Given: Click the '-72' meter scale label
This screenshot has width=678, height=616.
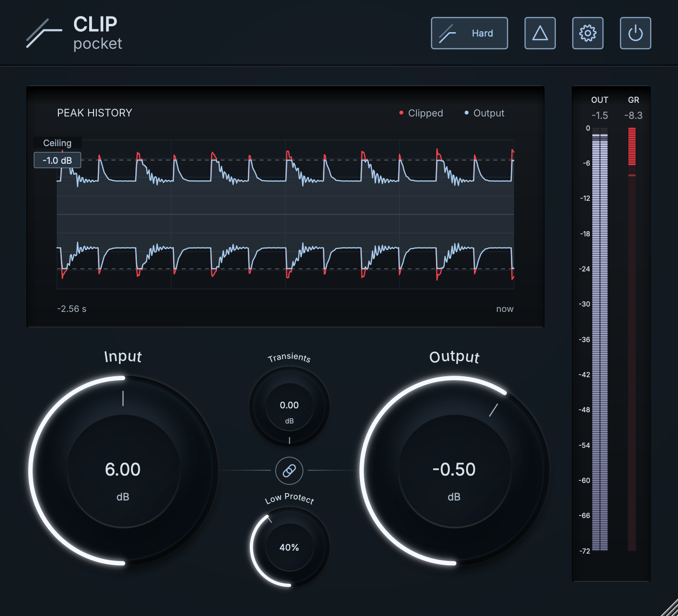Looking at the screenshot, I should tap(584, 551).
